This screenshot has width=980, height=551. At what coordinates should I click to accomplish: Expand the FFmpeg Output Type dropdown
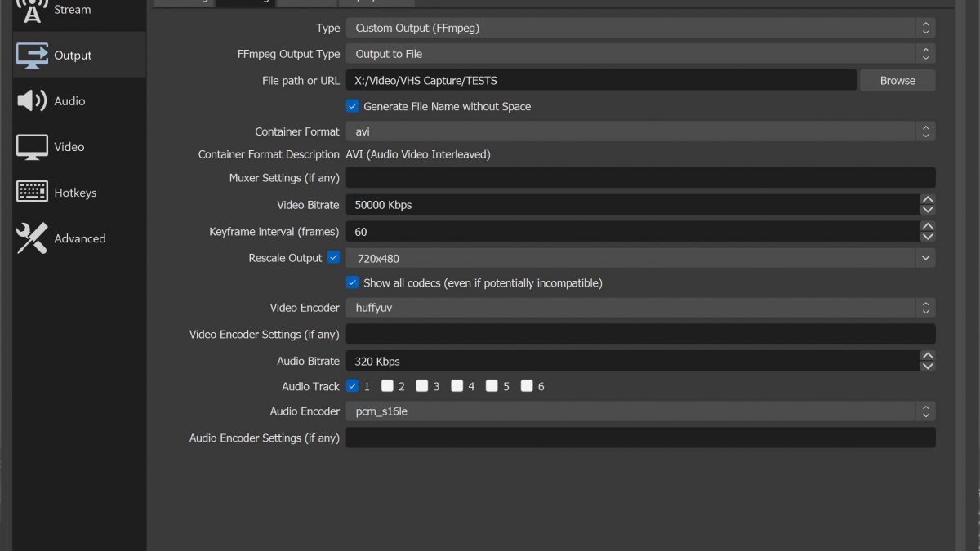point(640,54)
